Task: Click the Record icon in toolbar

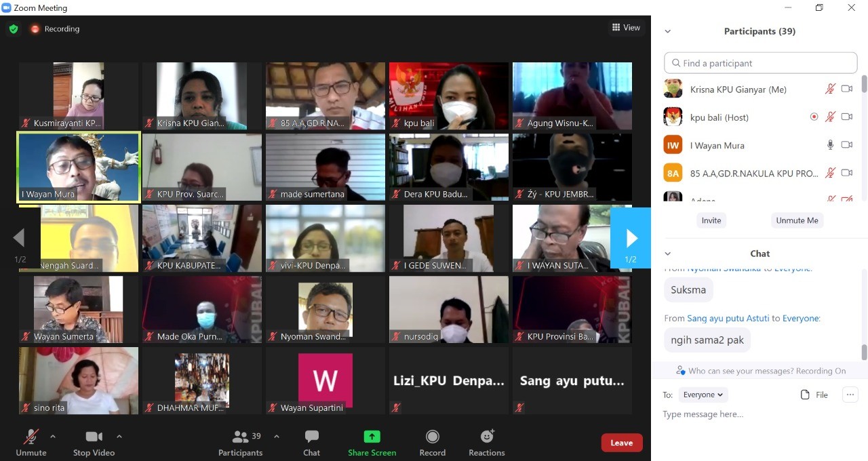Action: click(432, 437)
